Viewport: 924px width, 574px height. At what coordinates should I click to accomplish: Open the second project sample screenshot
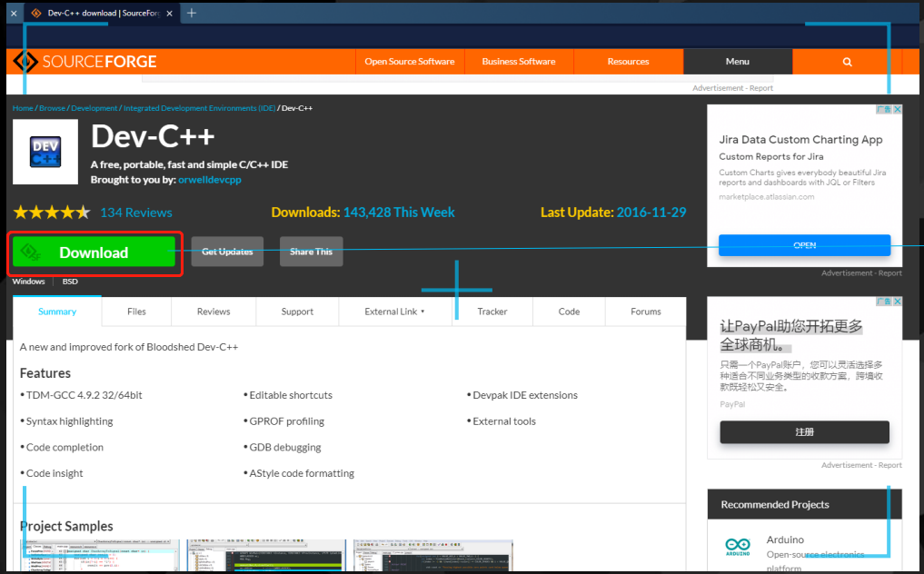coord(266,555)
